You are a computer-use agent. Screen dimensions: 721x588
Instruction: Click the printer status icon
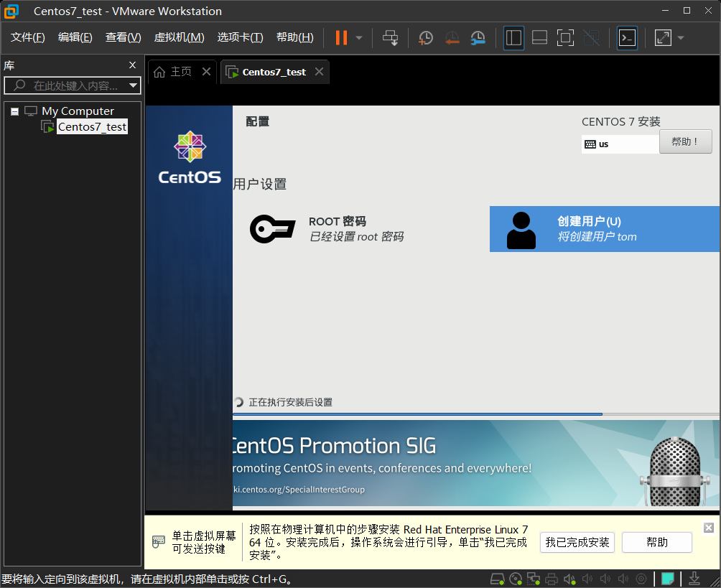click(552, 579)
